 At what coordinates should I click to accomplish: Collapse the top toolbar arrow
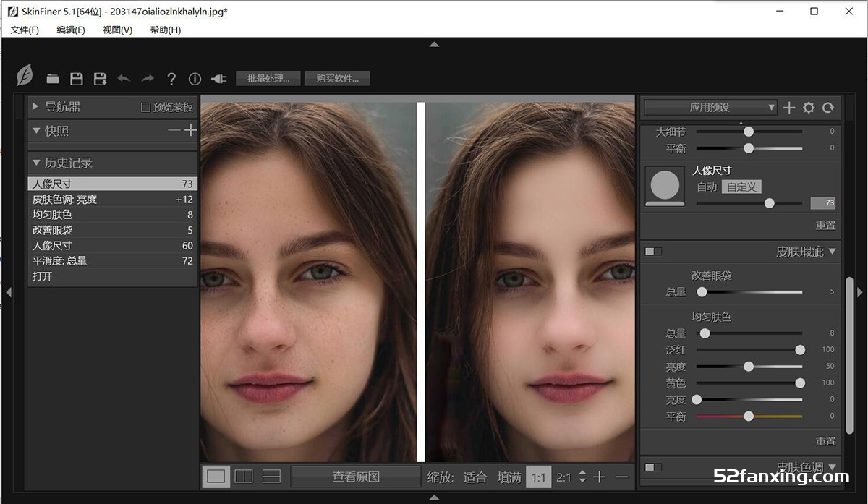tap(434, 44)
